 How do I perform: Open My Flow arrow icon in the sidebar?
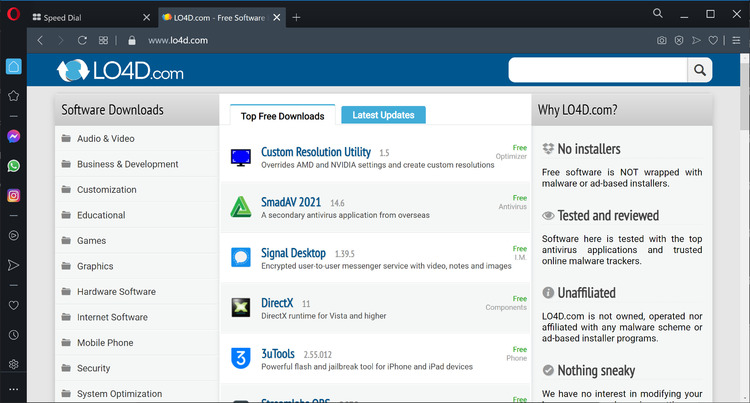(13, 265)
